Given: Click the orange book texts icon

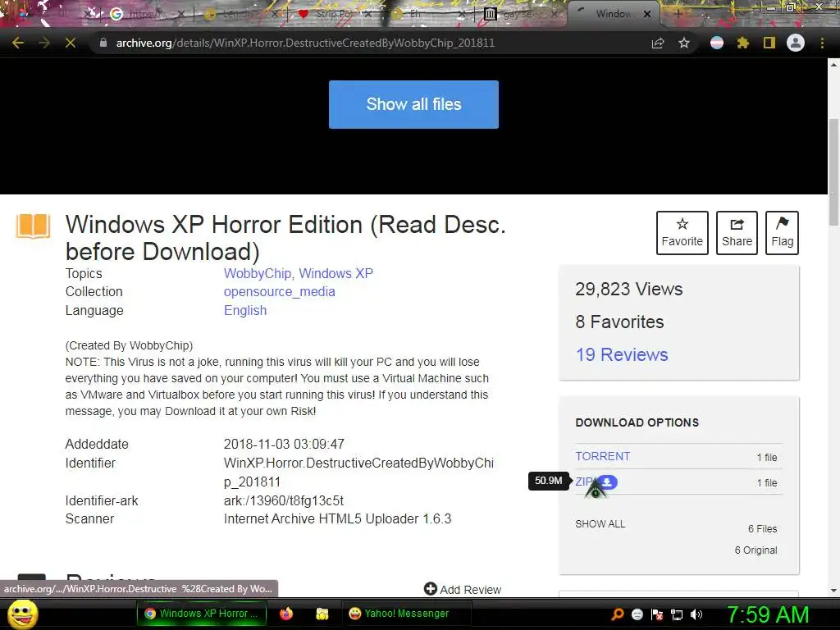Looking at the screenshot, I should click(x=33, y=226).
